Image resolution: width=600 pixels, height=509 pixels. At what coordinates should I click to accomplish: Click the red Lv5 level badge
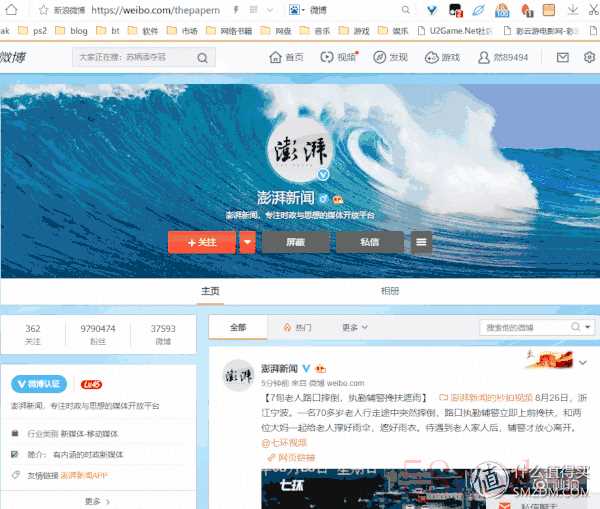91,384
